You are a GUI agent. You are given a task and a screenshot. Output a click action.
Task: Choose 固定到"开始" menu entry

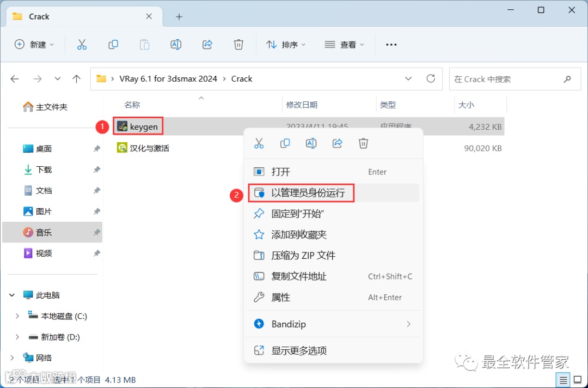click(333, 214)
